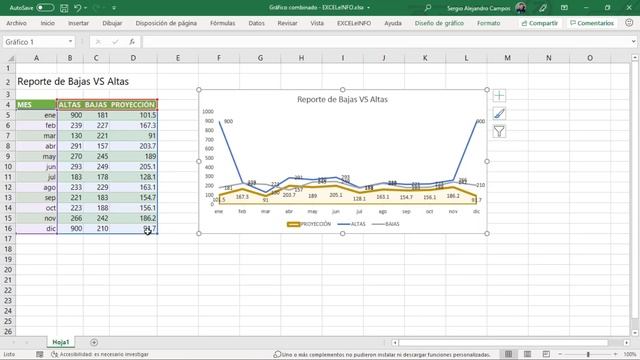The height and width of the screenshot is (360, 640).
Task: Click the Undo arrow icon
Action: pyautogui.click(x=78, y=8)
